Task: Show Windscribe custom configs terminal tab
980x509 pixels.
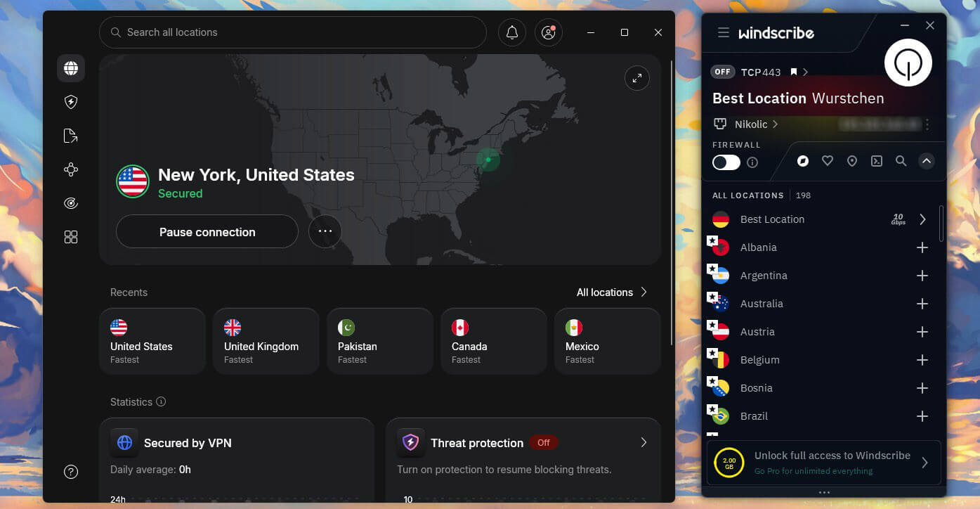Action: tap(877, 161)
